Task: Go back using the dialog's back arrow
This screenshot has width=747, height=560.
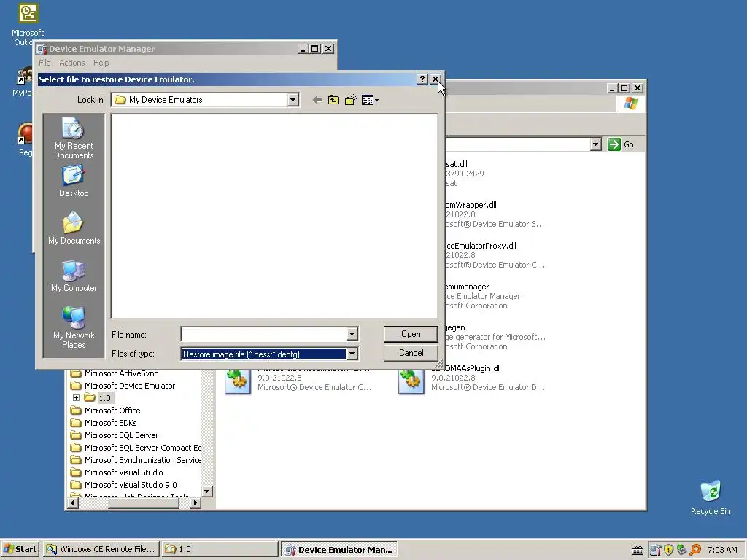Action: click(x=317, y=100)
